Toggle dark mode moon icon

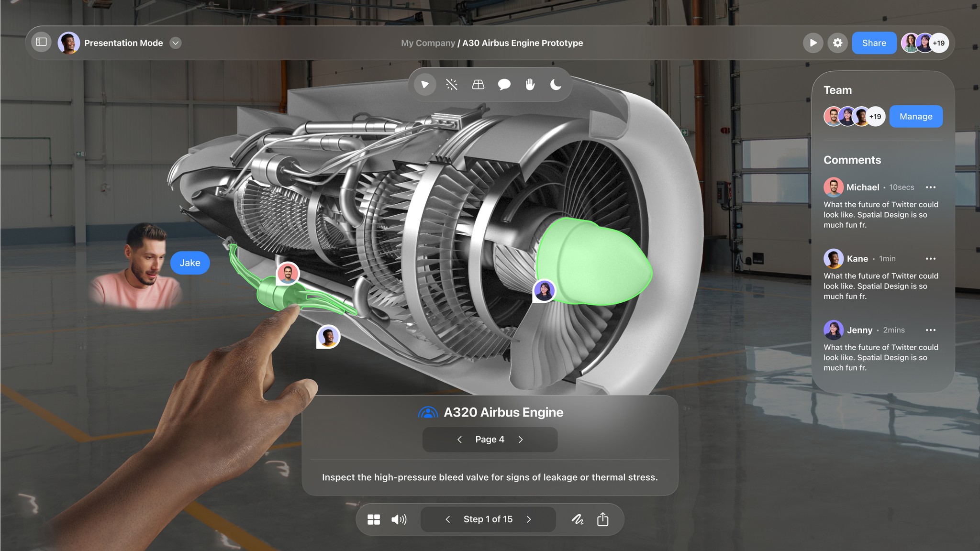(x=556, y=85)
